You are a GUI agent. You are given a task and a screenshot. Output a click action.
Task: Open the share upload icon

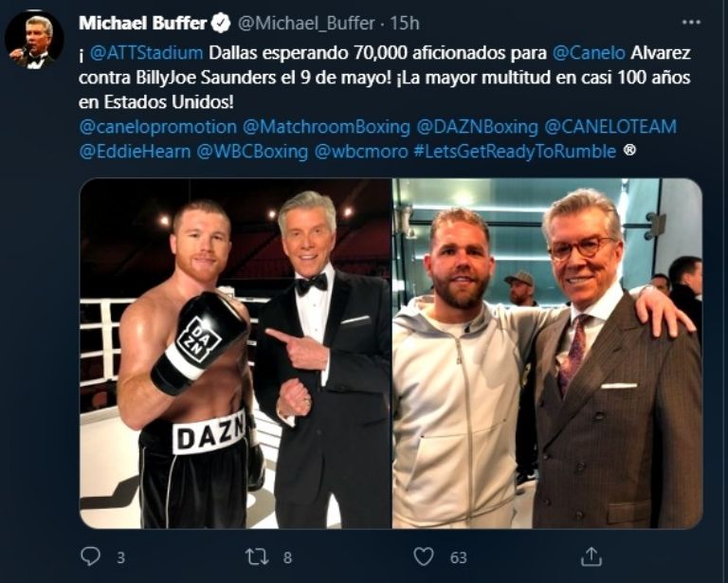[x=591, y=556]
